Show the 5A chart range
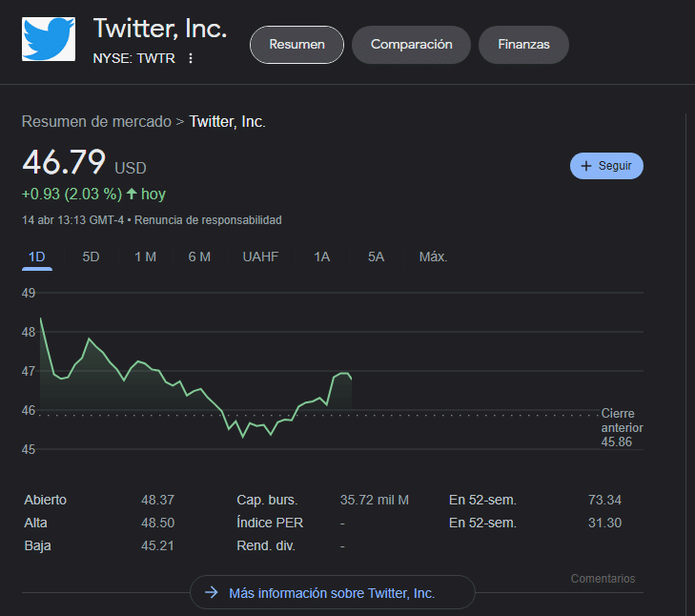695x616 pixels. (x=376, y=257)
